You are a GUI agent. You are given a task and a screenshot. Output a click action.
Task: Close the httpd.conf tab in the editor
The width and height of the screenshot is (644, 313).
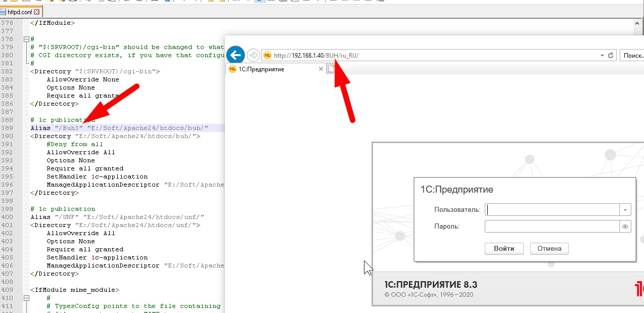[x=36, y=11]
